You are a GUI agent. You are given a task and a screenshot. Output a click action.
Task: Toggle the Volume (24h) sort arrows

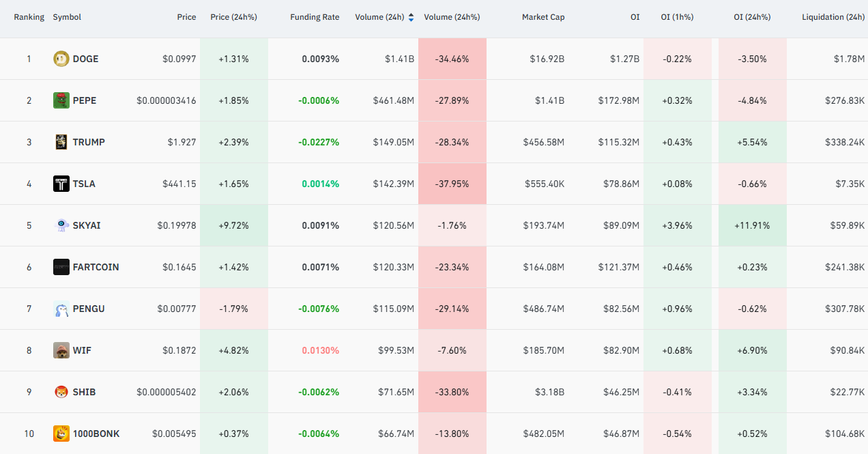click(x=411, y=17)
